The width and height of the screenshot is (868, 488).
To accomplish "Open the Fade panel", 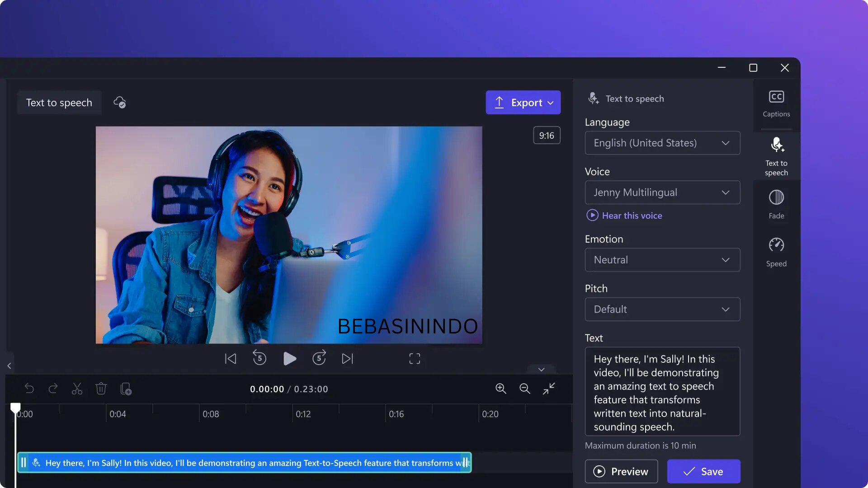I will click(776, 204).
